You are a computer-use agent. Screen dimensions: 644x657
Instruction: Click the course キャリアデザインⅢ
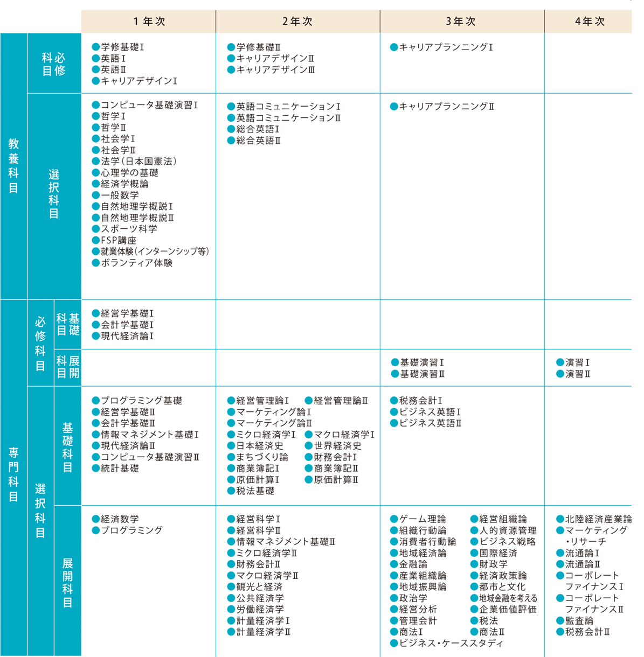(x=271, y=70)
